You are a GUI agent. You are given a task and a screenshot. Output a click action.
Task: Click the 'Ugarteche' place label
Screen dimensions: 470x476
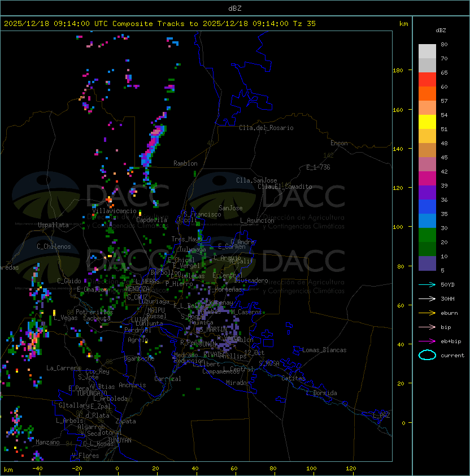(140, 358)
